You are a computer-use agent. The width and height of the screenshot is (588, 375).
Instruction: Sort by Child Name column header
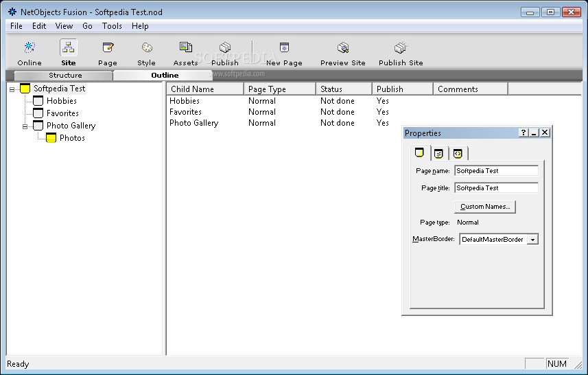(204, 89)
